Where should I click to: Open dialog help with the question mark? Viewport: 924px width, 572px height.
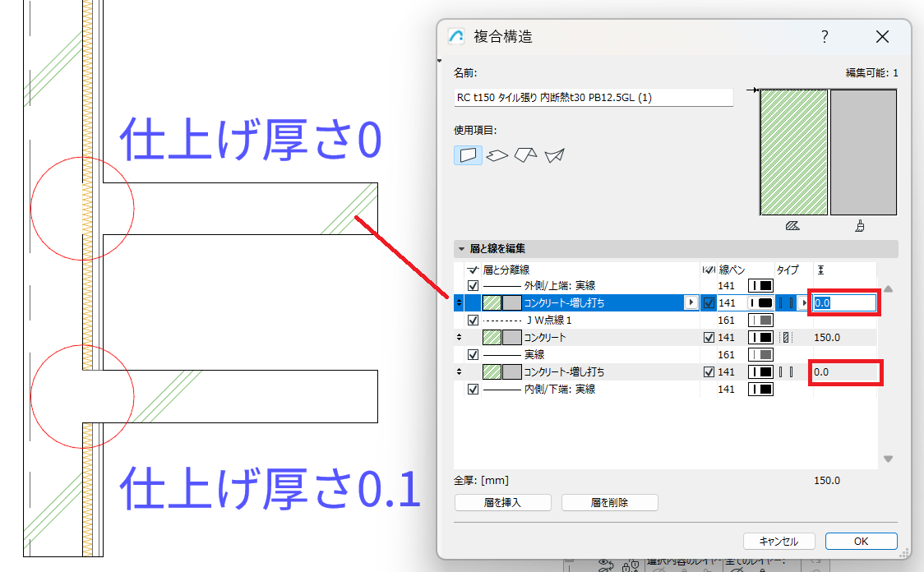pos(825,36)
